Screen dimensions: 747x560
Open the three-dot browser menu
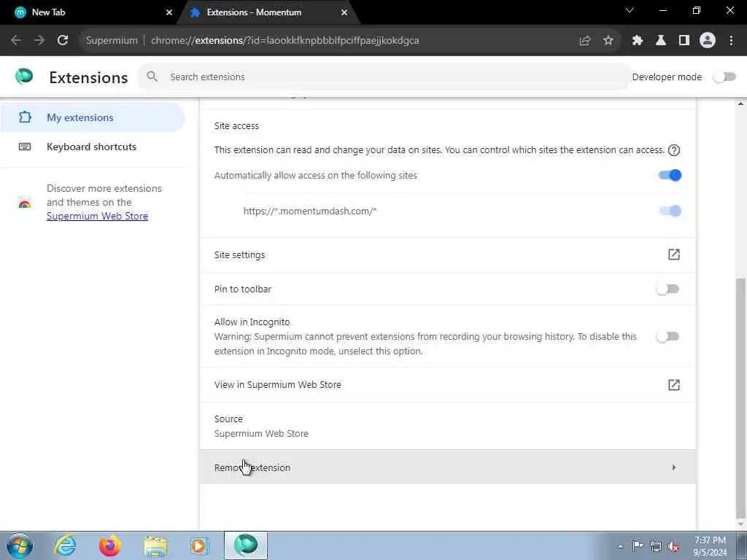point(731,41)
